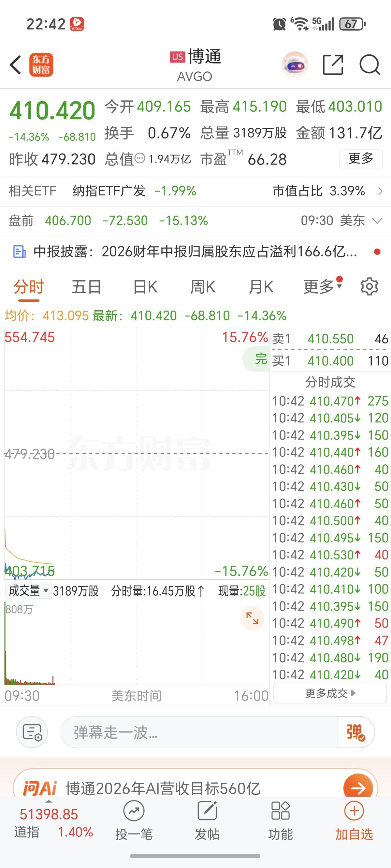Tap 分时量:16.45万股 label
This screenshot has height=868, width=391.
point(158,591)
